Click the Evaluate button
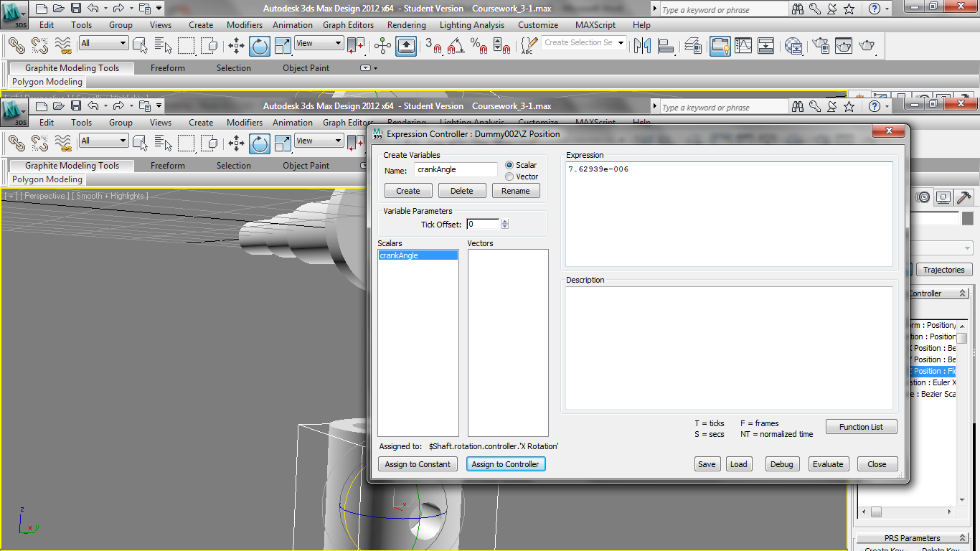 pos(828,464)
